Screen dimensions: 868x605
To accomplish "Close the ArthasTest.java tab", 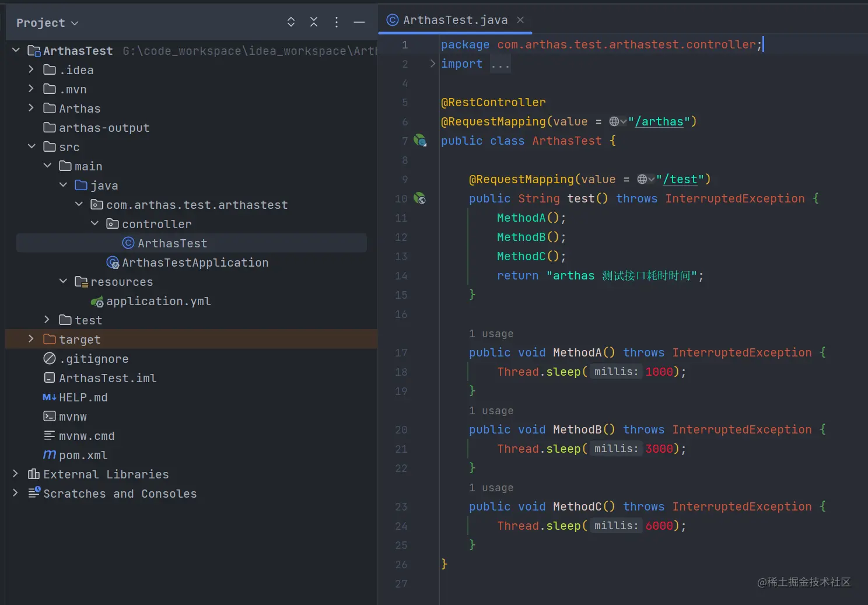I will [x=520, y=20].
